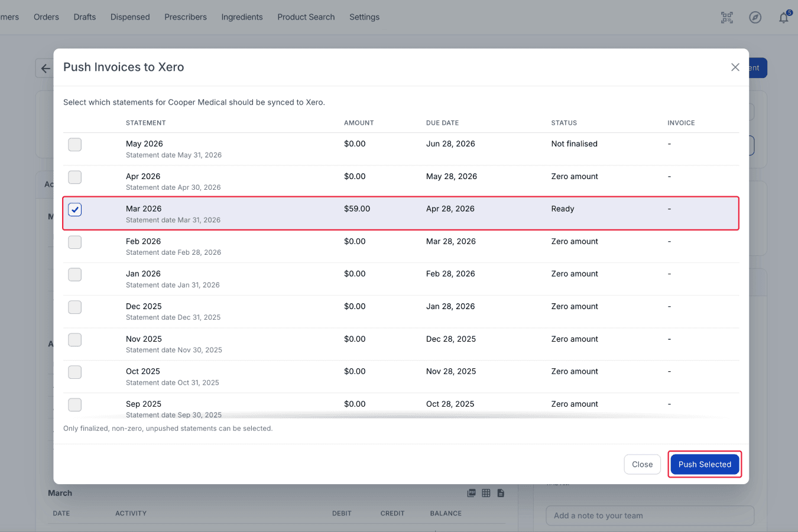Click the $59.00 amount for Mar 2026
798x532 pixels.
tap(357, 209)
